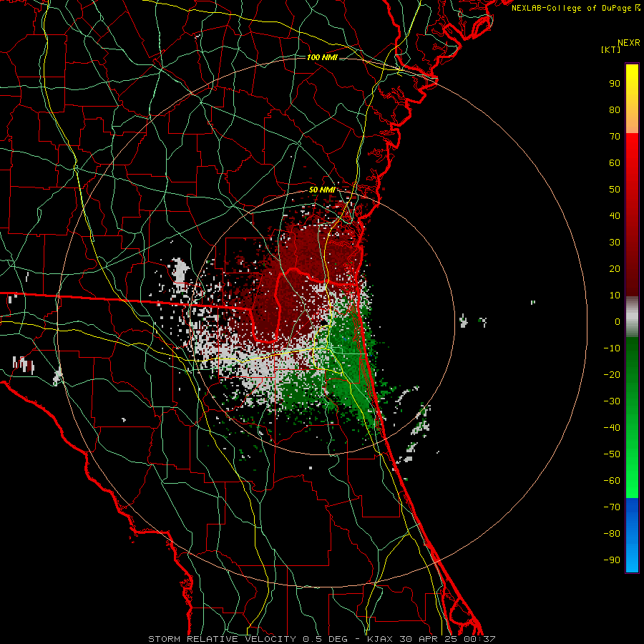Viewport: 644px width, 644px height.
Task: Click the 90 value on the velocity scale
Action: (x=615, y=84)
